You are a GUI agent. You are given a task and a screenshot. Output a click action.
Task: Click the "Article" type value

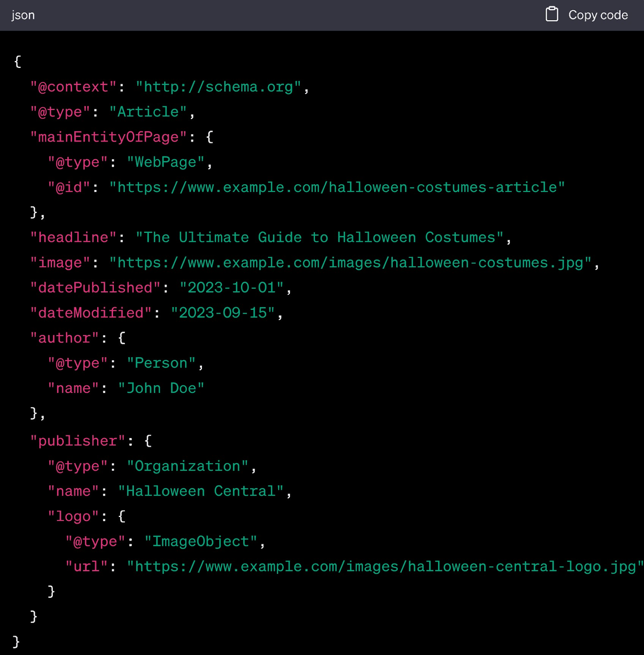click(148, 112)
